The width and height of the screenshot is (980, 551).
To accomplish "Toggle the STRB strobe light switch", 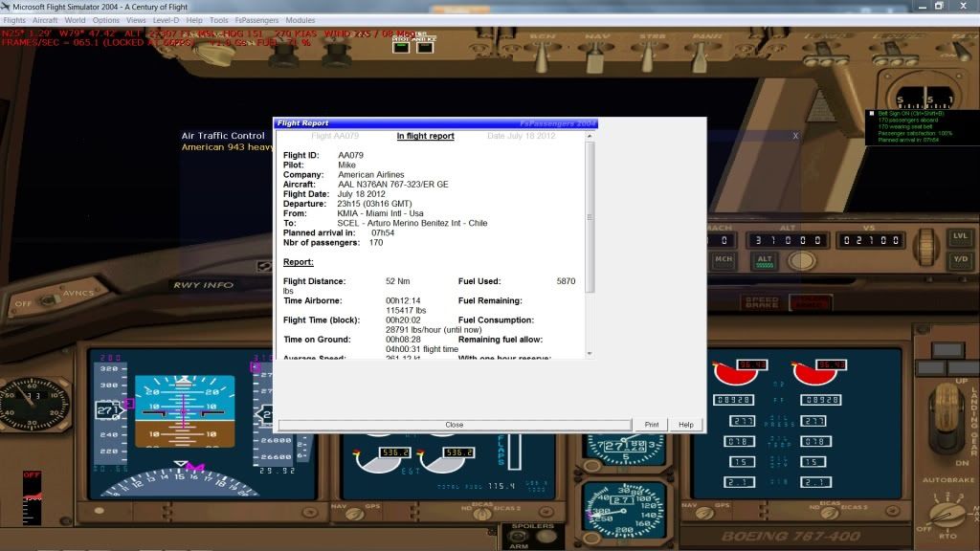I will coord(650,57).
